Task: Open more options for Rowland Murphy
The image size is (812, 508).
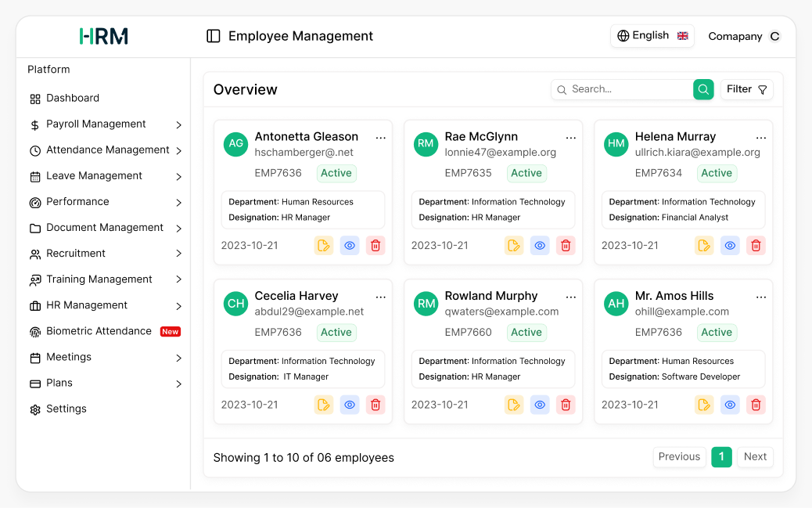Action: click(x=571, y=297)
